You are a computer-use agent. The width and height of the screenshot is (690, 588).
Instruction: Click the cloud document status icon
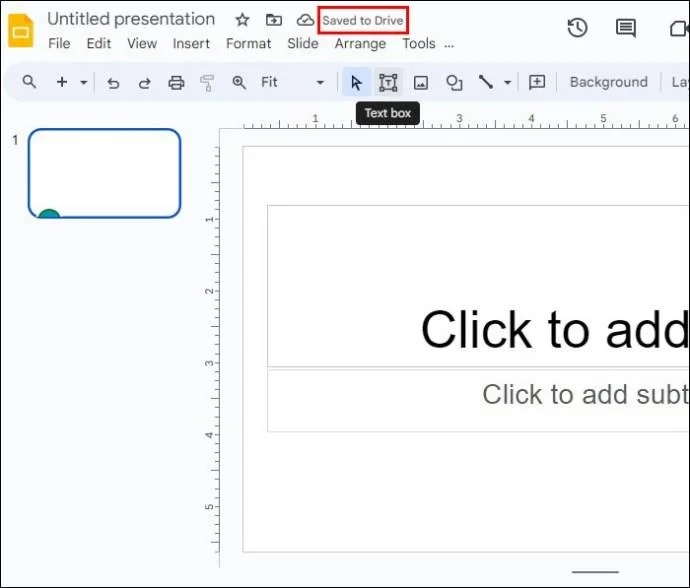coord(305,20)
